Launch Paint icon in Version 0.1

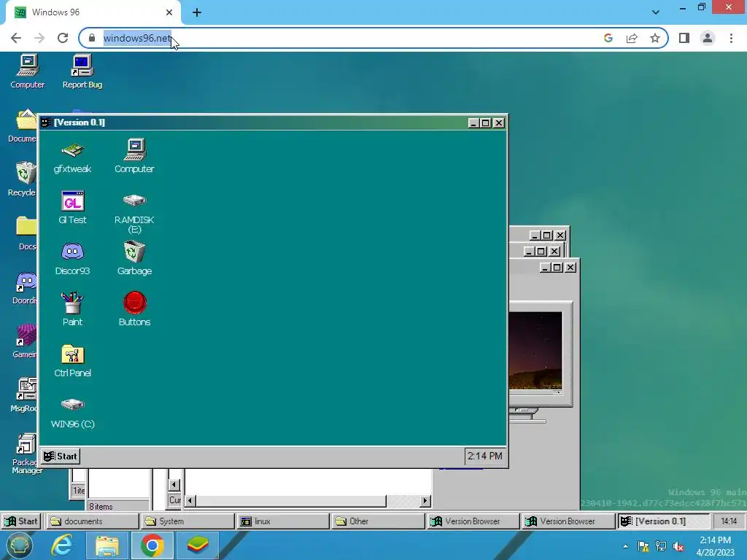[x=72, y=309]
